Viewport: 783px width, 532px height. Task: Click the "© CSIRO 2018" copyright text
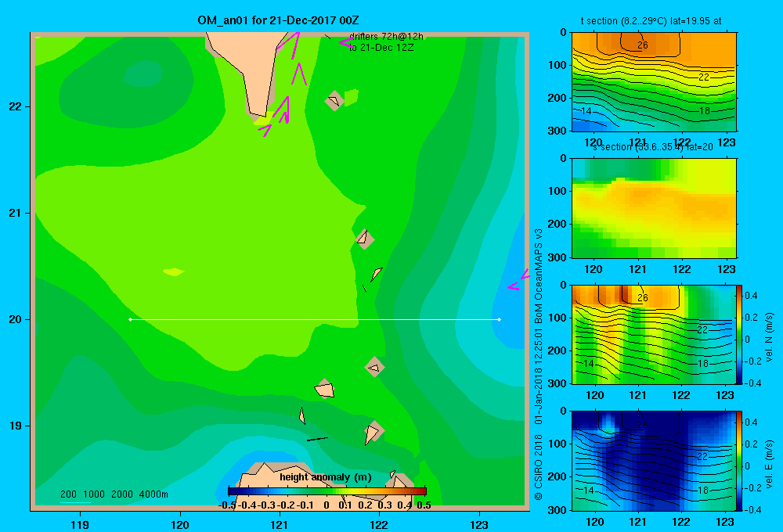coord(539,467)
